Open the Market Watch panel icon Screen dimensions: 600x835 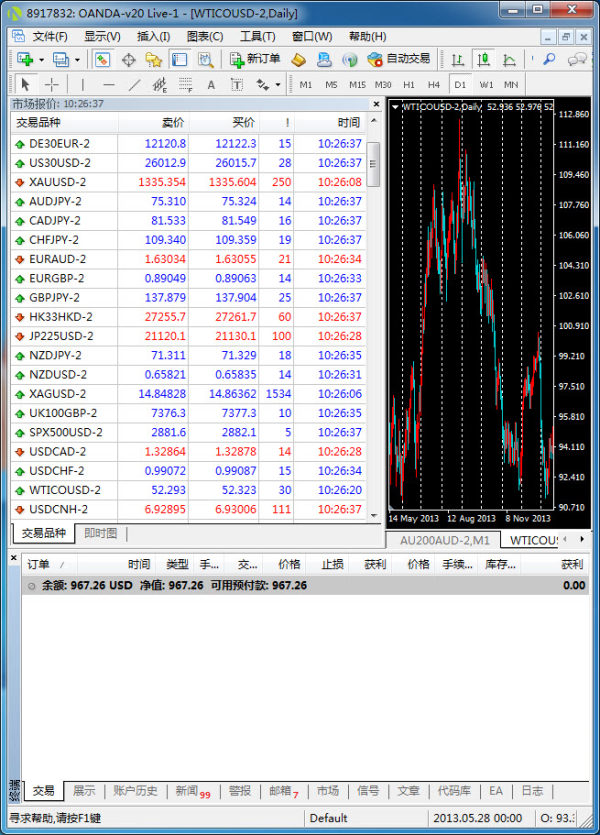(103, 59)
